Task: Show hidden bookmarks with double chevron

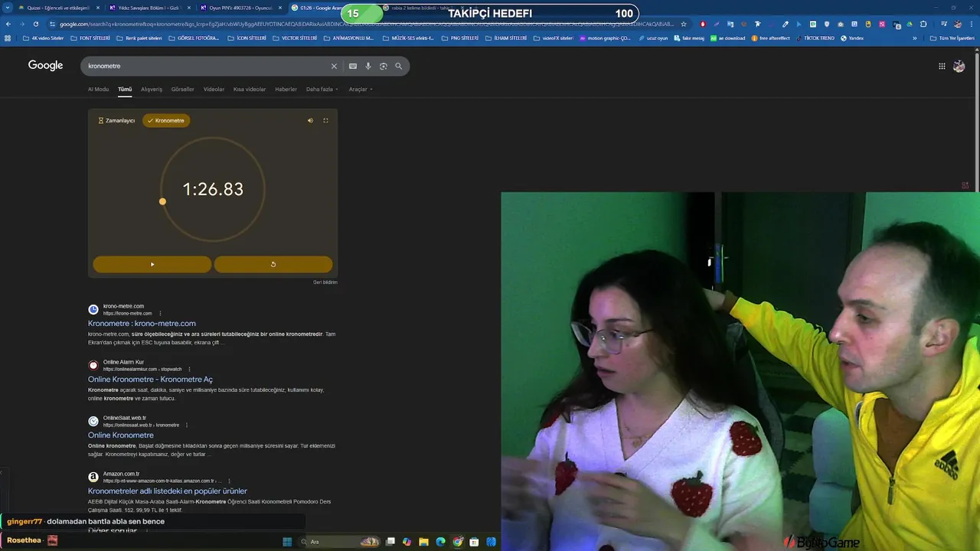Action: click(x=914, y=37)
